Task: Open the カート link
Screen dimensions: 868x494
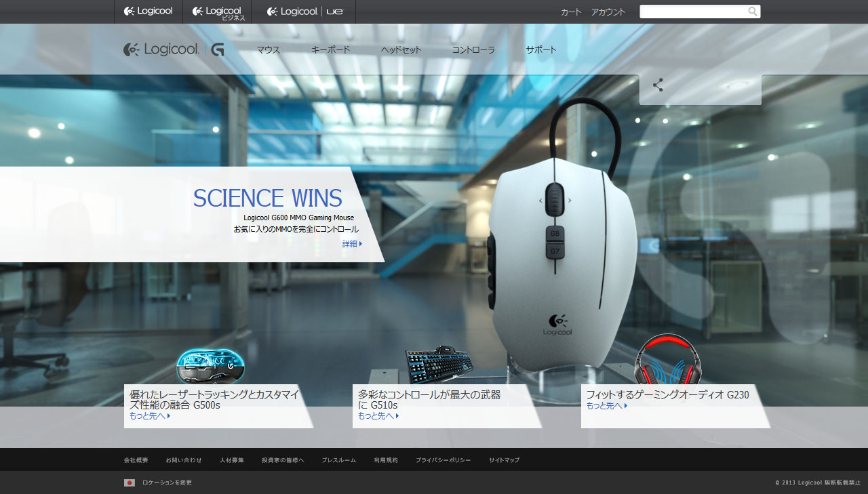Action: tap(571, 12)
